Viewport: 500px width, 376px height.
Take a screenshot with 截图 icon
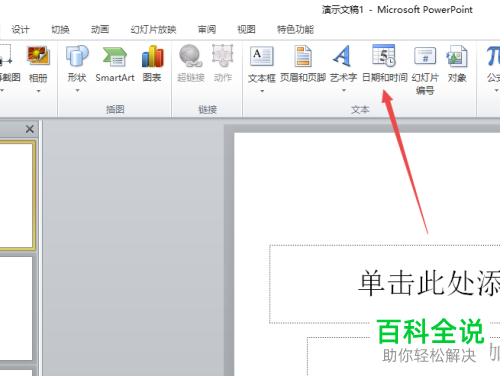(x=5, y=55)
